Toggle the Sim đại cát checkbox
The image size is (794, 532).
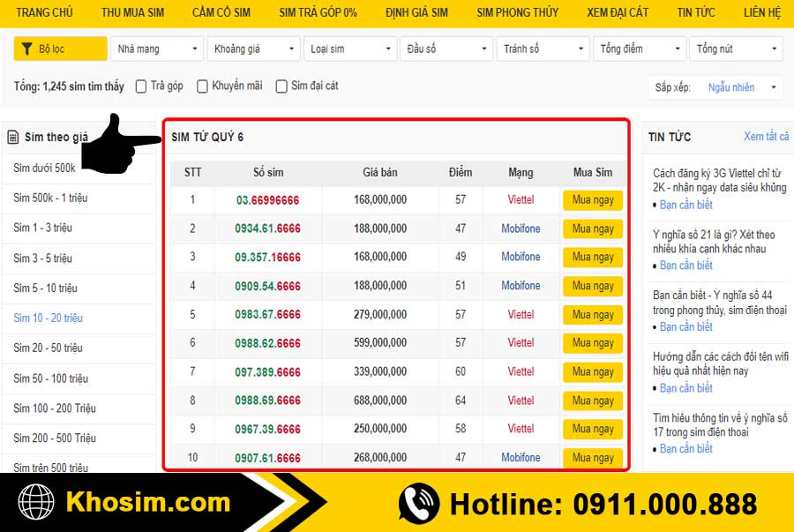point(281,86)
